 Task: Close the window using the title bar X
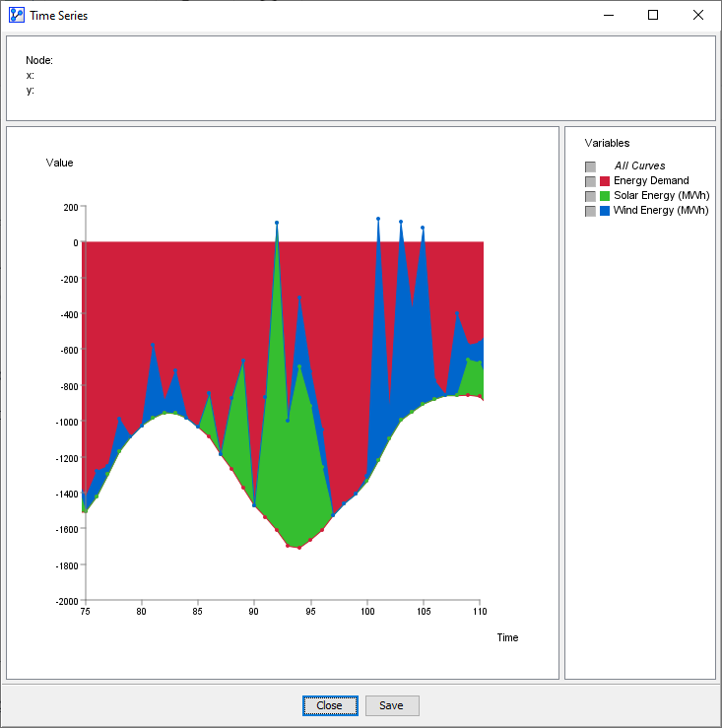point(698,15)
